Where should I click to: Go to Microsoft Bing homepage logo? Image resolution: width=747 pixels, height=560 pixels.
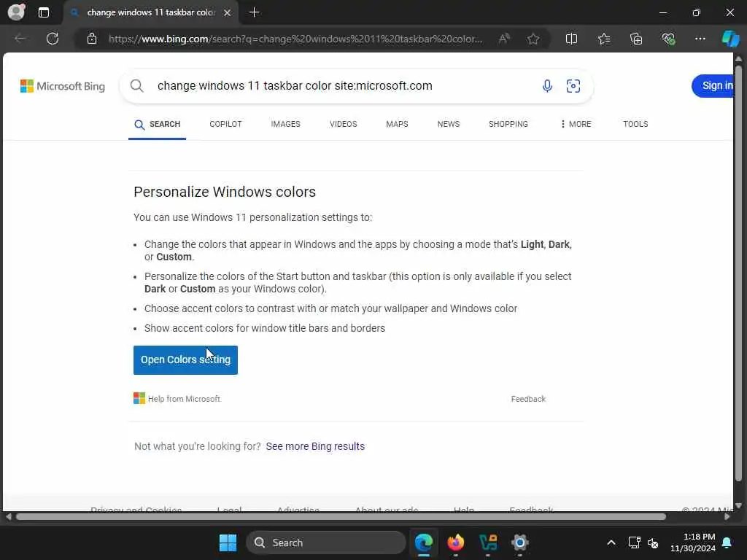[x=63, y=86]
